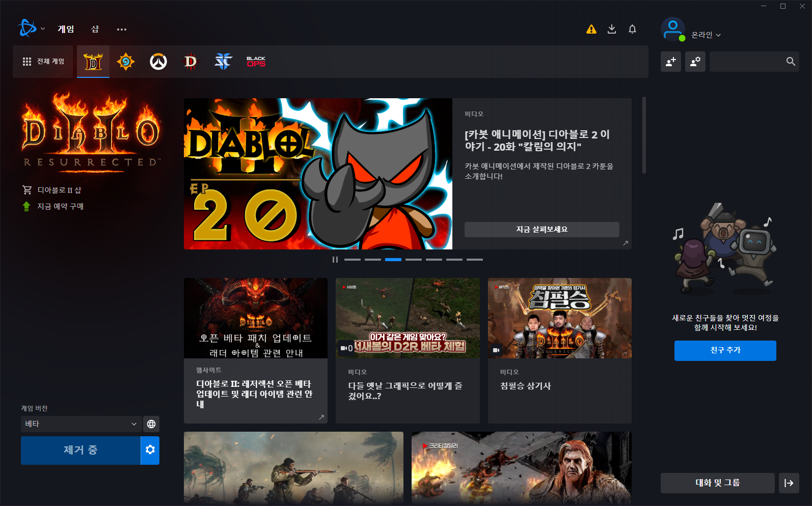Open the game settings gear icon
The image size is (812, 506).
tap(150, 451)
